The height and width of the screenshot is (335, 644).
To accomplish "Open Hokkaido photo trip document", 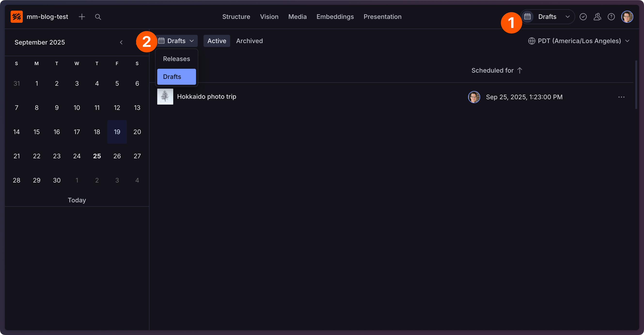I will click(x=206, y=96).
